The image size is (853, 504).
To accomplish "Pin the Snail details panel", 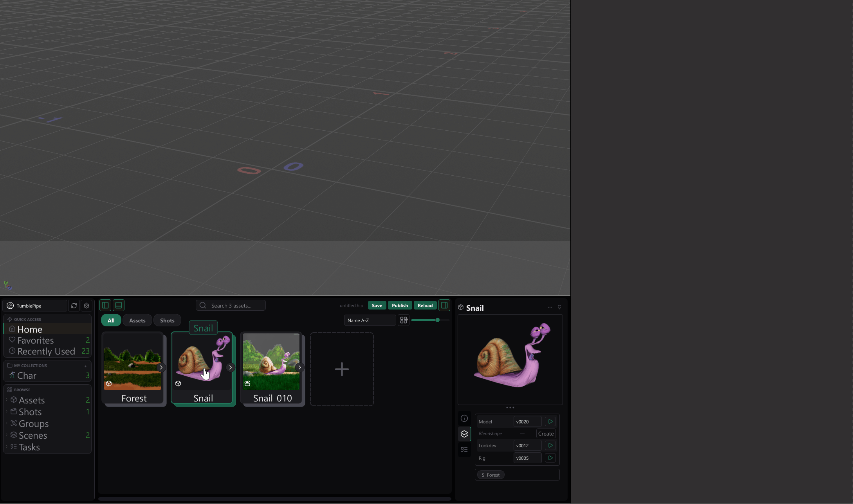I will click(559, 307).
